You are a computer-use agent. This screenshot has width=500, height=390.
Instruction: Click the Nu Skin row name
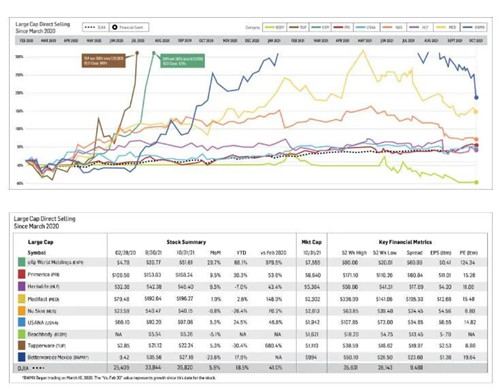(42, 311)
